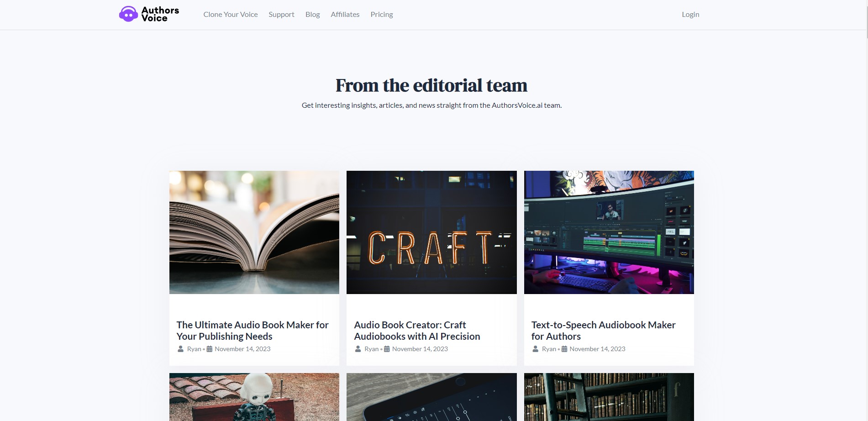Click the author icon on the Audio Book Creator card
This screenshot has width=868, height=421.
[358, 349]
